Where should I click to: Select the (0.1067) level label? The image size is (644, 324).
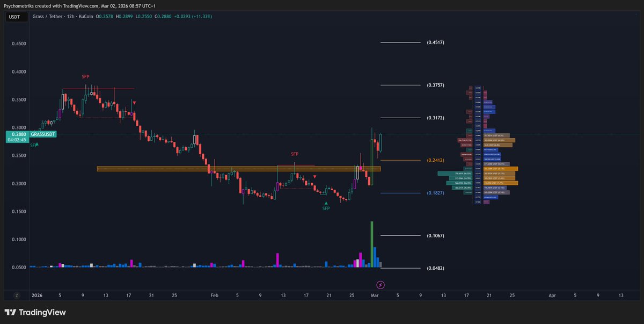click(x=435, y=235)
